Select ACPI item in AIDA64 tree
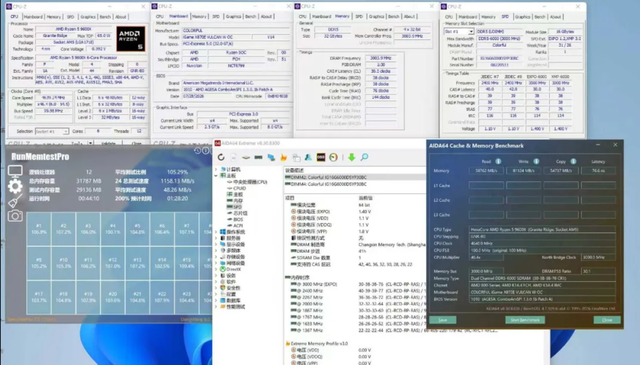 click(238, 225)
